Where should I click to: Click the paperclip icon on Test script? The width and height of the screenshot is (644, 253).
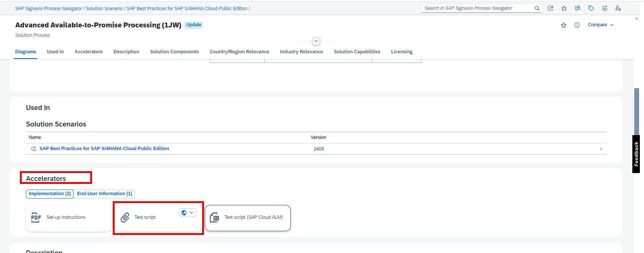click(x=125, y=217)
